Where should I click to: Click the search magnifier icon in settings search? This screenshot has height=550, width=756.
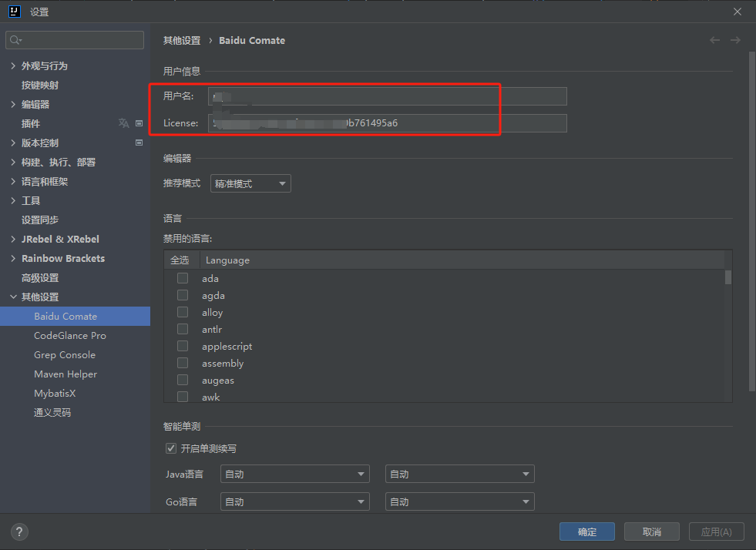click(x=15, y=40)
